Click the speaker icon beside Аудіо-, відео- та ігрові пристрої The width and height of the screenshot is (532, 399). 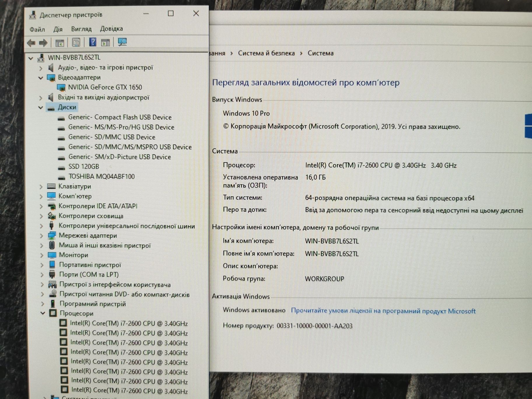coord(51,68)
